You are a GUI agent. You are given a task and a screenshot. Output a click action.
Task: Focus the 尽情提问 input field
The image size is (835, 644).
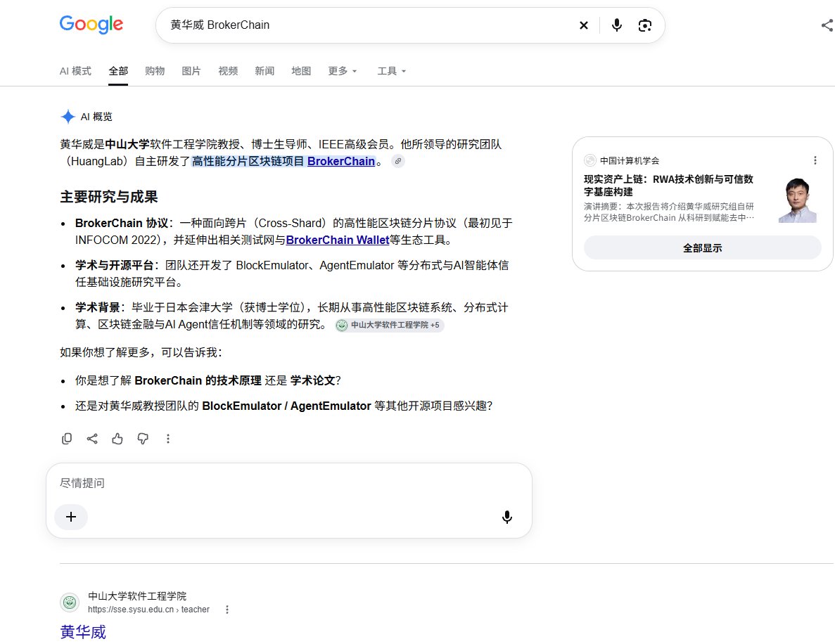point(289,483)
